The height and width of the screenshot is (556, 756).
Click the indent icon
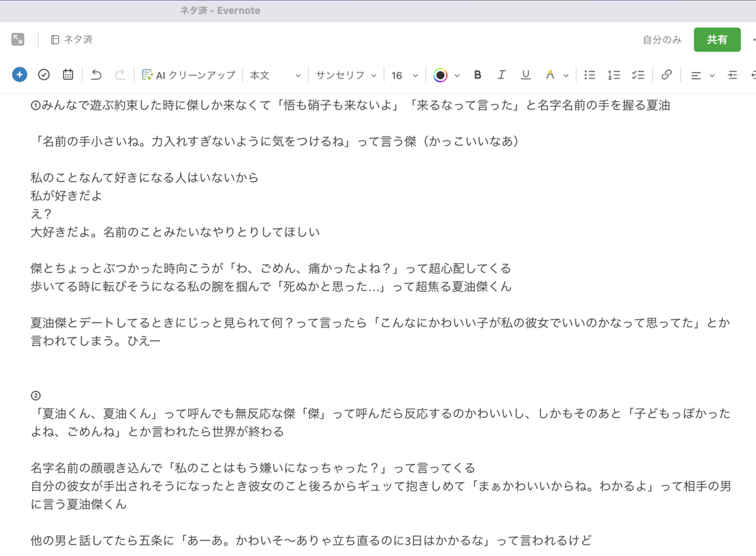click(x=732, y=75)
